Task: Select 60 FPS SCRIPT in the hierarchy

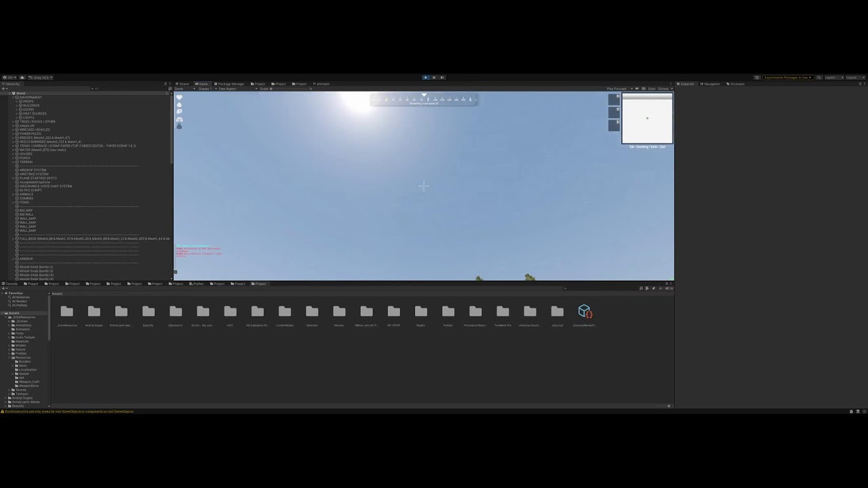Action: (31, 190)
